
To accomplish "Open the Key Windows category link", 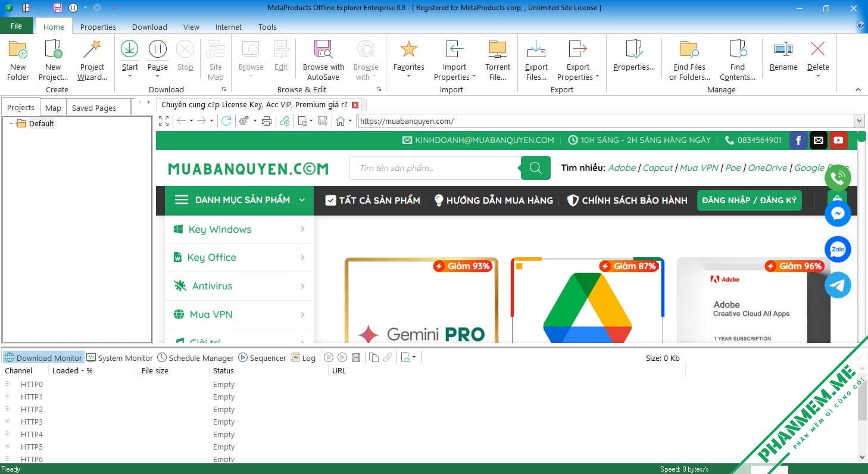I will (x=239, y=229).
